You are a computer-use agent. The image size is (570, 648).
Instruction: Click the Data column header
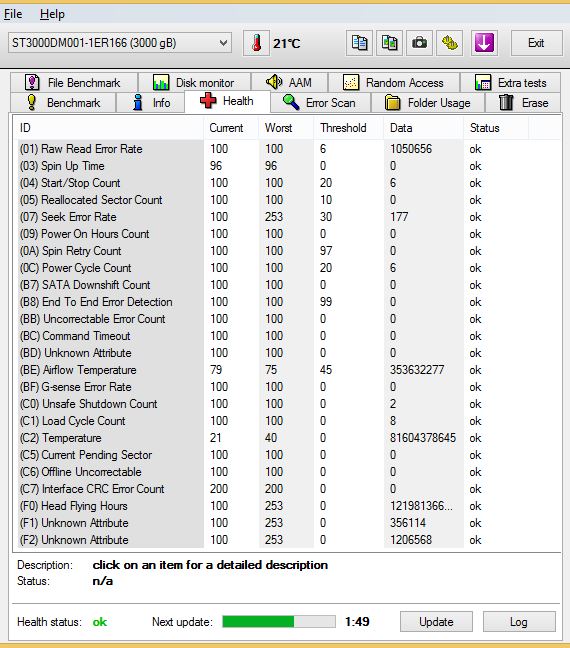423,128
